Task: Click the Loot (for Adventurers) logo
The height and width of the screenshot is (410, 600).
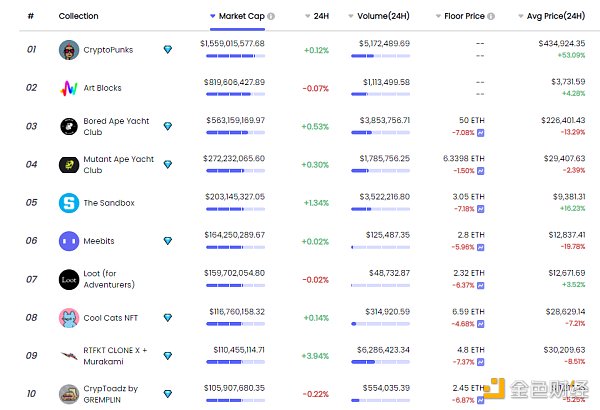Action: [68, 279]
